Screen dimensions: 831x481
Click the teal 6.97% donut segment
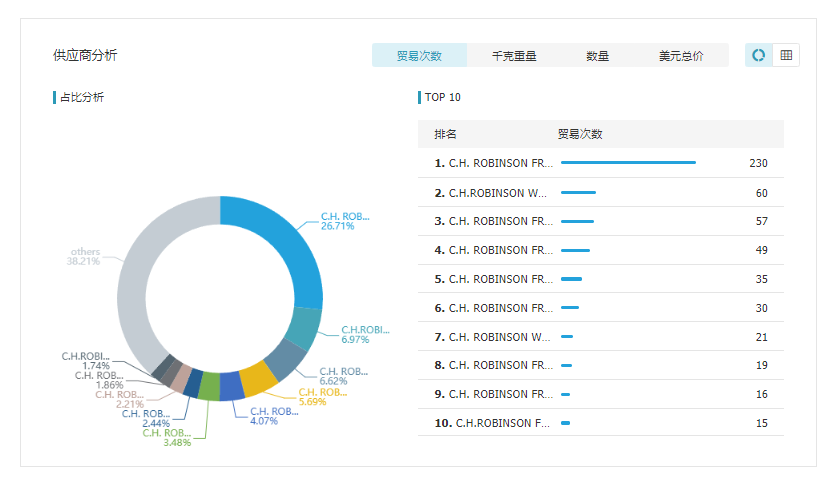(303, 327)
